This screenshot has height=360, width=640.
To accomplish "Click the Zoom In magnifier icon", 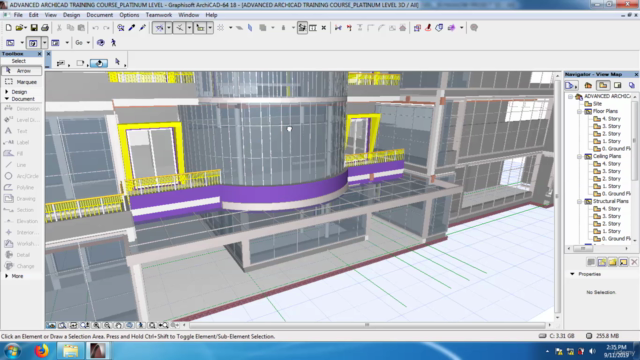I will pos(96,325).
